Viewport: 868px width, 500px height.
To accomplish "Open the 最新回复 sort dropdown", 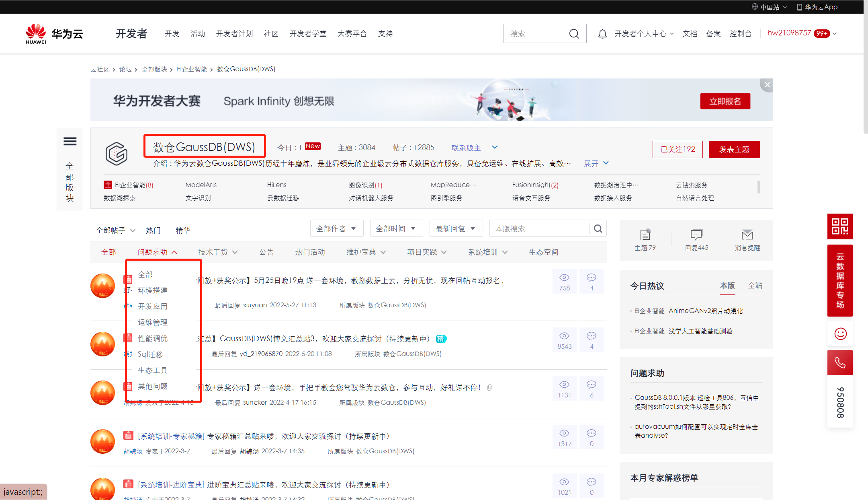I will [456, 228].
